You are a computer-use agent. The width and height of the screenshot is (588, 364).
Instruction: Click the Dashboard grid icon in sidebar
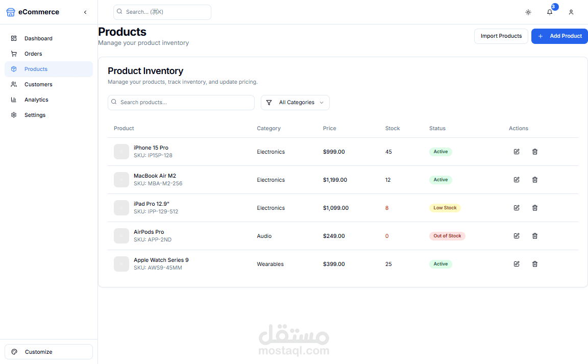click(14, 38)
